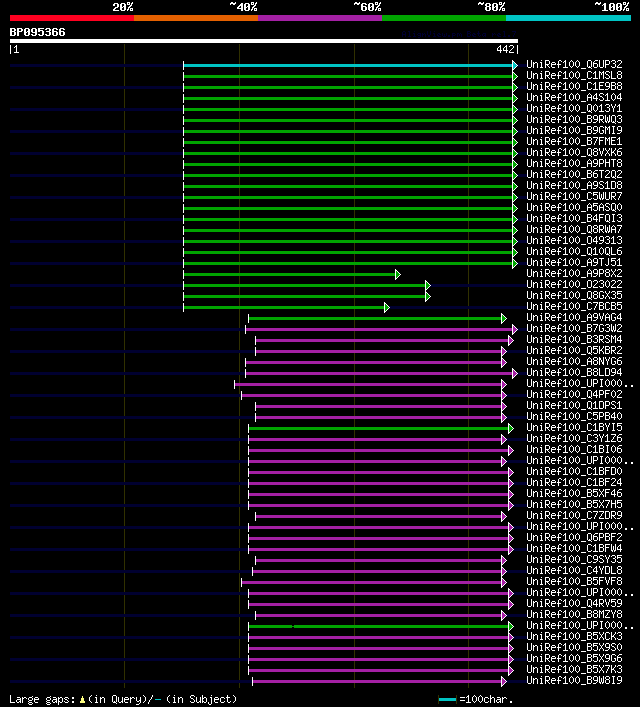Select the UniRef100_B7G3W2 label
The width and height of the screenshot is (640, 707).
click(x=574, y=328)
